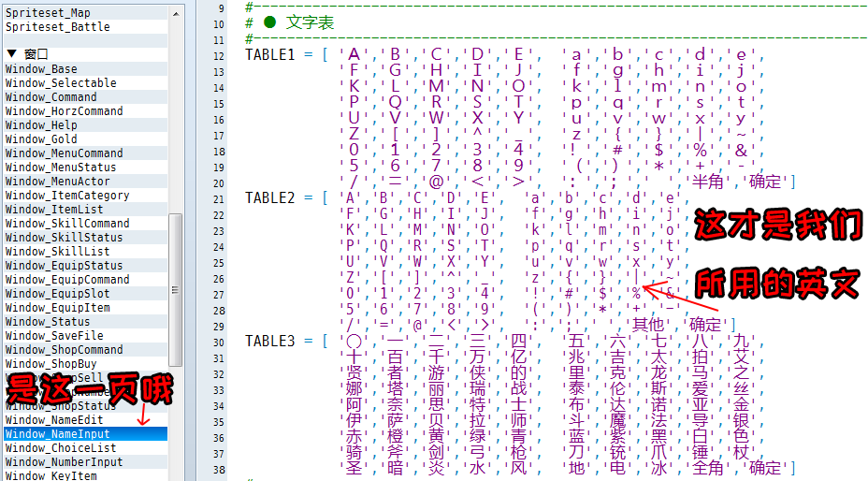Open Window_SkillStatus script
Screen dimensions: 868x481
[85, 237]
